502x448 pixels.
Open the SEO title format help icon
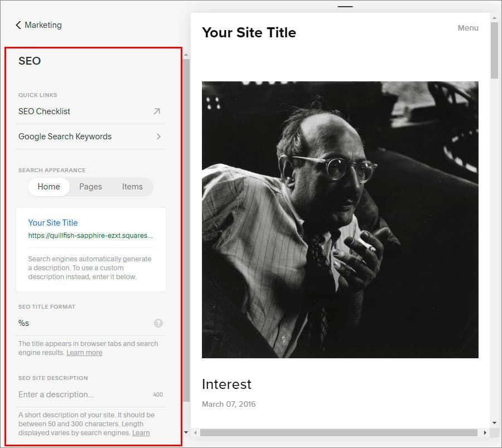pyautogui.click(x=158, y=323)
